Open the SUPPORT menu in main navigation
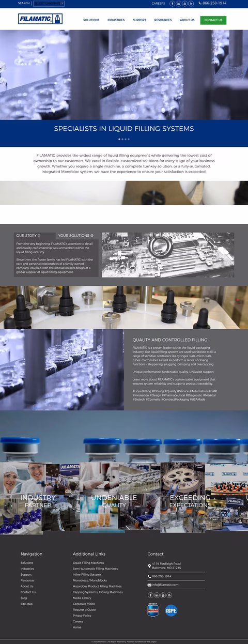This screenshot has width=248, height=644. coord(139,20)
